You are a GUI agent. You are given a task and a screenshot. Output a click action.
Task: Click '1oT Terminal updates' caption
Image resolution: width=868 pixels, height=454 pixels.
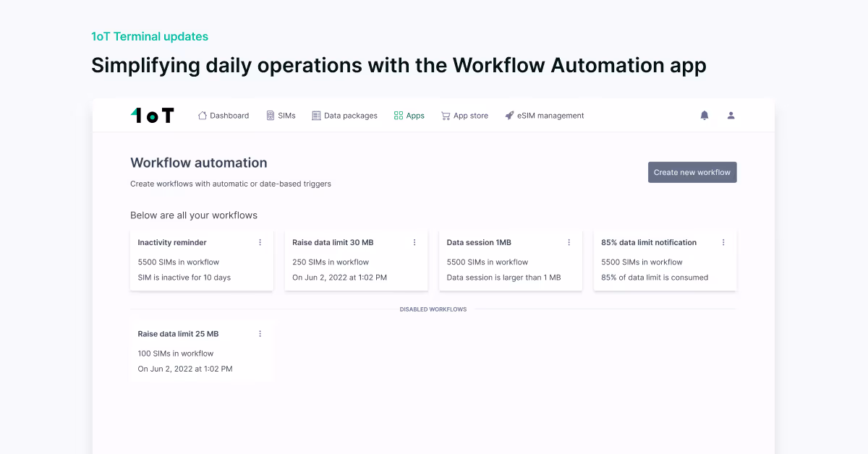(150, 36)
